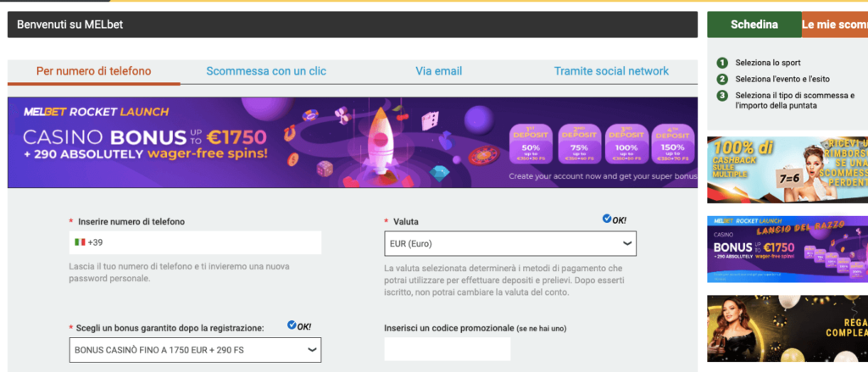Open the Schedina tab

pos(754,25)
